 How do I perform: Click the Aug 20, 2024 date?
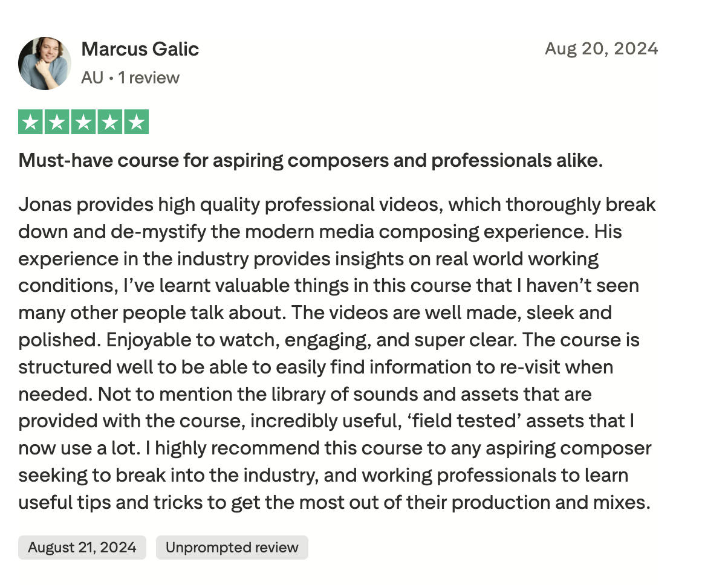601,48
